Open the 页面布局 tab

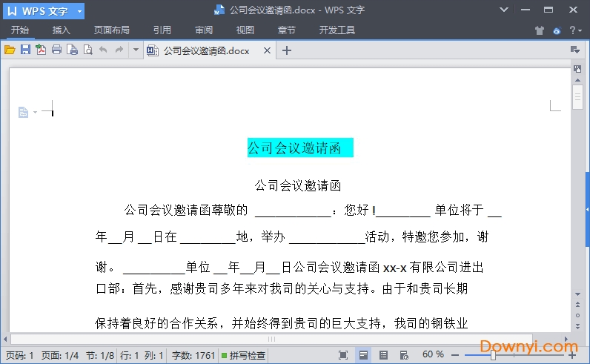(111, 30)
